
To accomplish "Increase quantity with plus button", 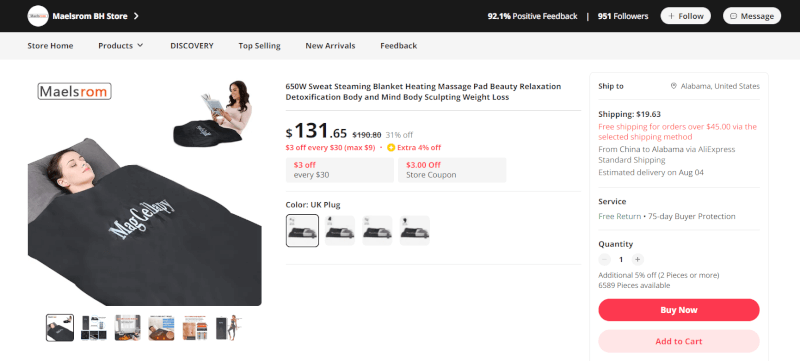I will point(637,259).
